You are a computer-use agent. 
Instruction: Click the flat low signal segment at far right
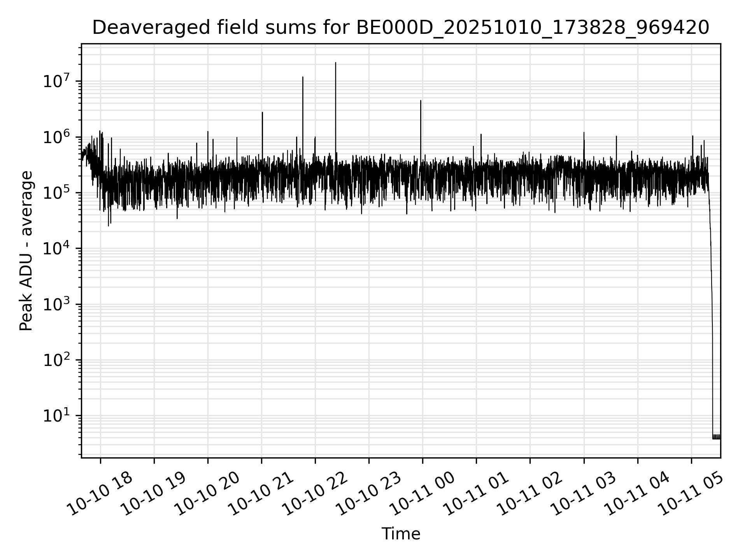[716, 436]
